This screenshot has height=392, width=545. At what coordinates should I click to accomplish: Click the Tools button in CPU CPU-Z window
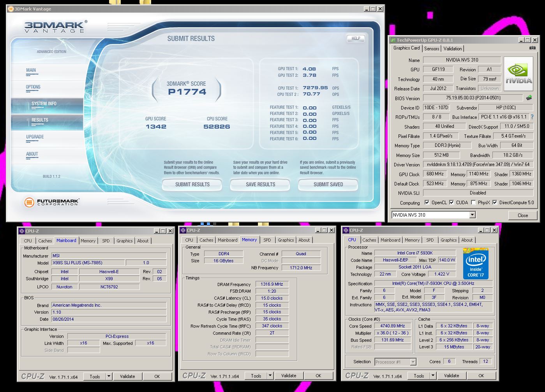419,376
